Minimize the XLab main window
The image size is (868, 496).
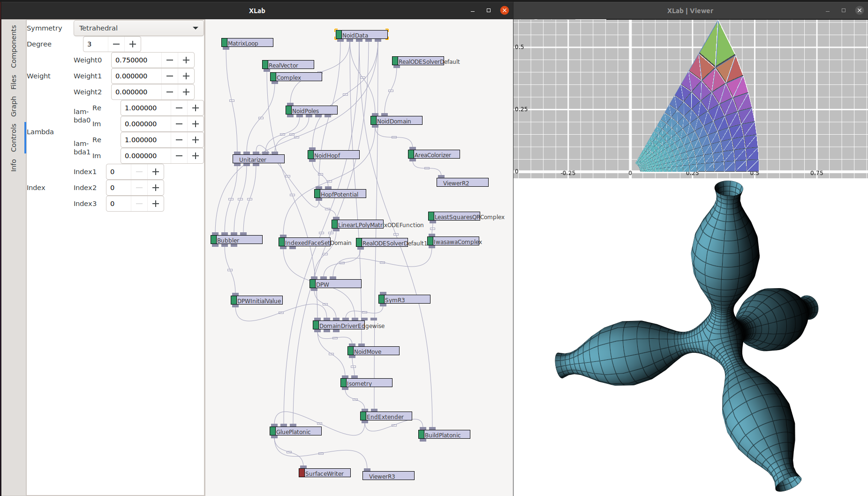point(473,10)
